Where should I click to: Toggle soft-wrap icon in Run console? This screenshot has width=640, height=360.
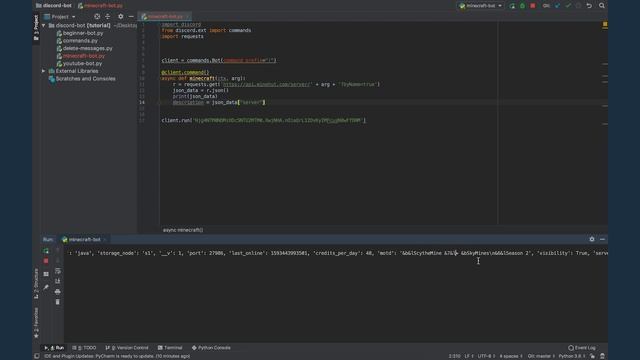click(x=58, y=271)
